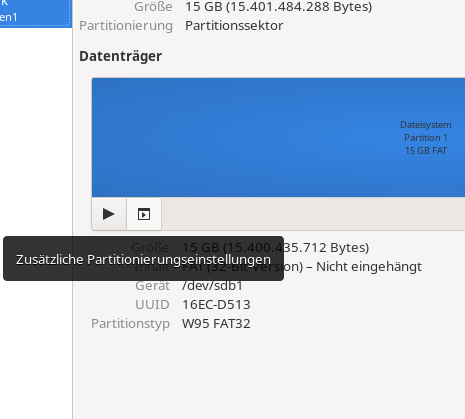Click the Partitionstyp label
Image resolution: width=465 pixels, height=419 pixels.
pyautogui.click(x=130, y=324)
